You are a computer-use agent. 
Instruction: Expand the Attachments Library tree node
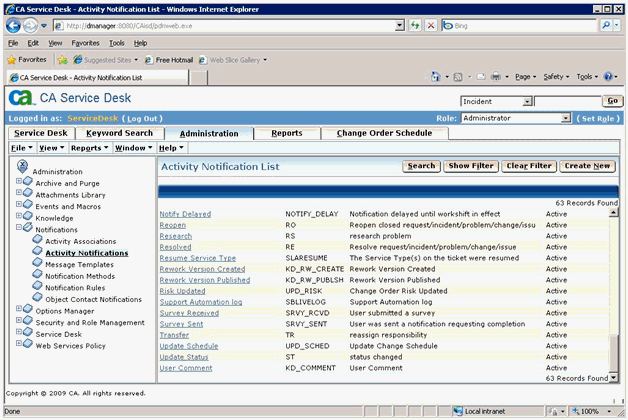pos(18,193)
